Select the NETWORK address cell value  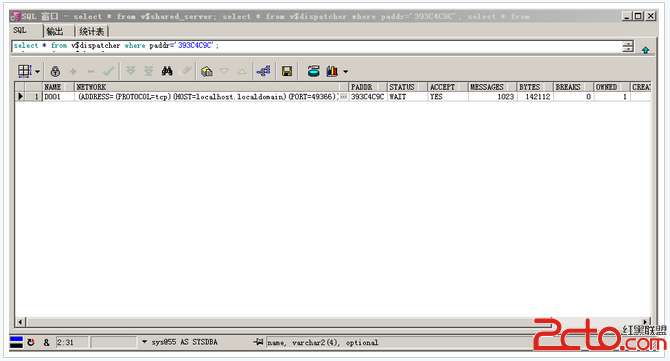(207, 97)
